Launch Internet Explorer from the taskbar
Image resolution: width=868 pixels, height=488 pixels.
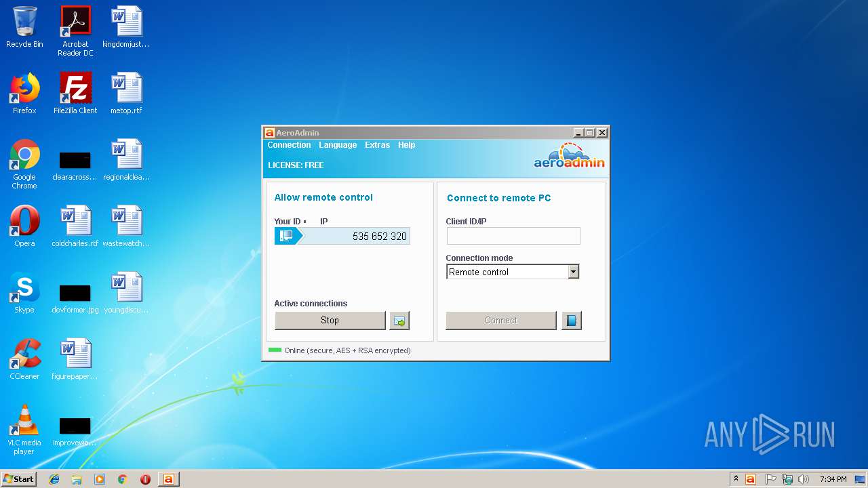pyautogui.click(x=54, y=479)
